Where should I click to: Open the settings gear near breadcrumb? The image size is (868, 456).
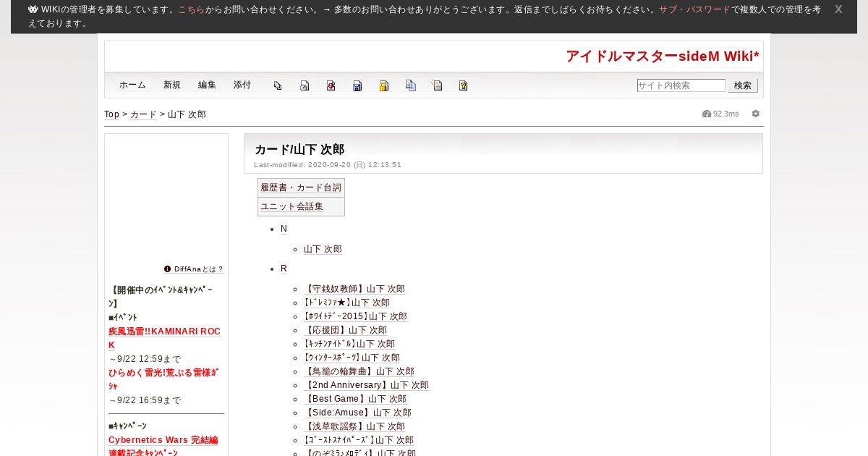pyautogui.click(x=756, y=114)
